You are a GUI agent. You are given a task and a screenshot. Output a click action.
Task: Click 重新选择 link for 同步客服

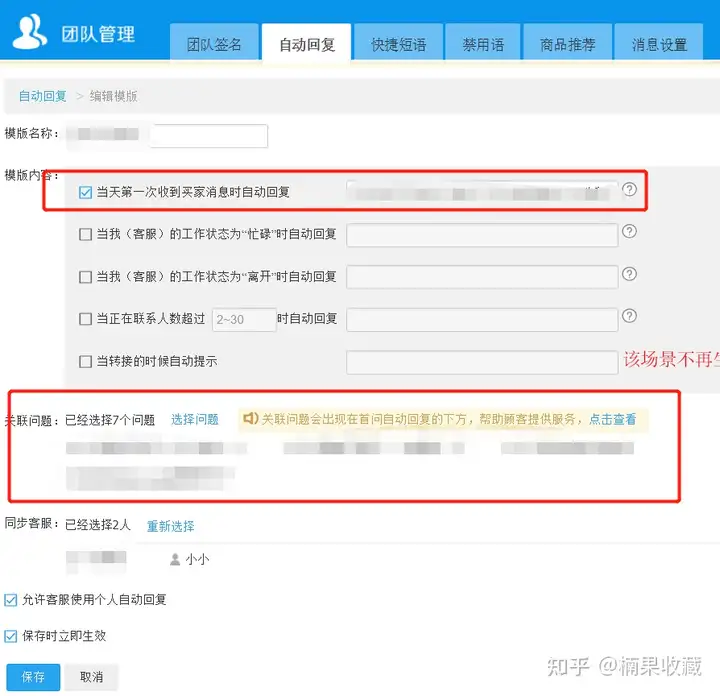tap(170, 526)
